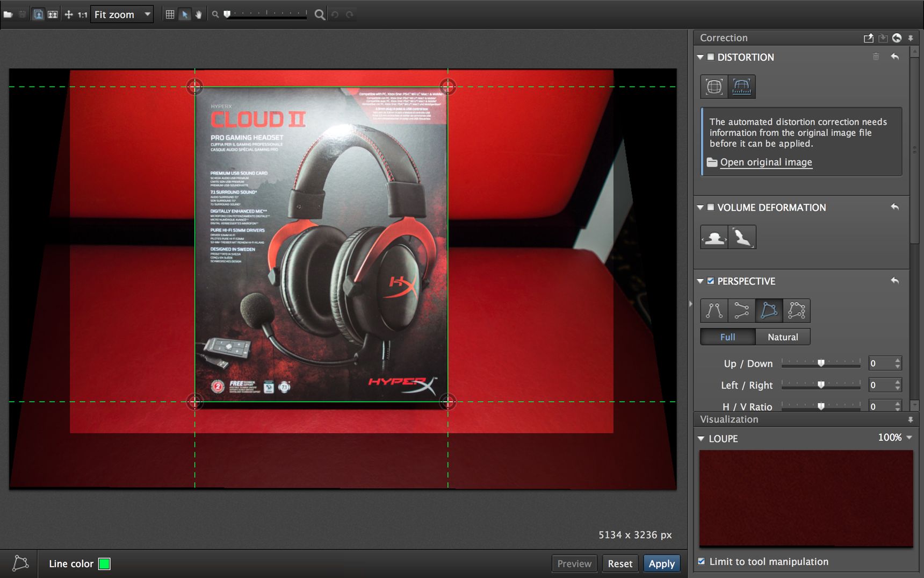Enable the VOLUME DEFORMATION checkbox
Viewport: 924px width, 578px height.
[x=711, y=207]
